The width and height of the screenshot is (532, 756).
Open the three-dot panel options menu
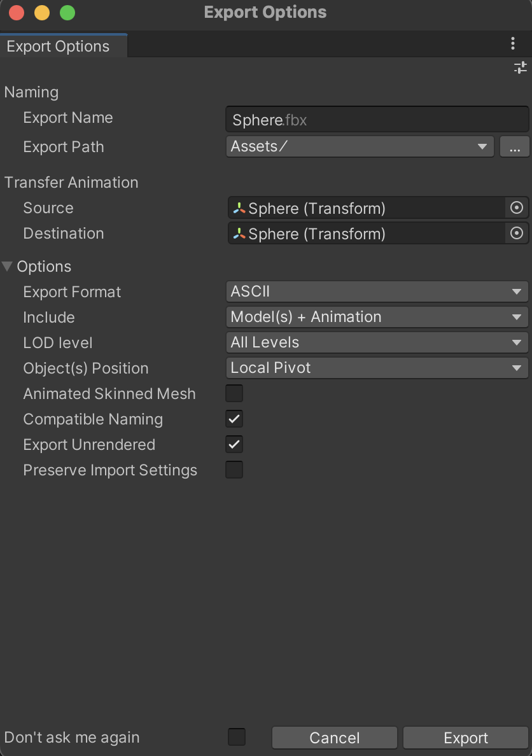[x=513, y=43]
